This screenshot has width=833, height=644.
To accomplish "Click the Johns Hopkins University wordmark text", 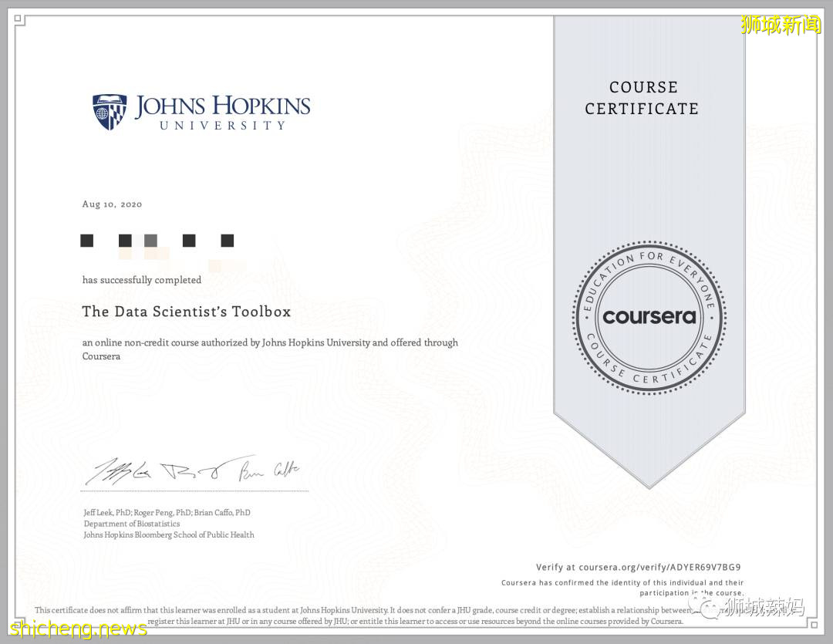I will [222, 113].
